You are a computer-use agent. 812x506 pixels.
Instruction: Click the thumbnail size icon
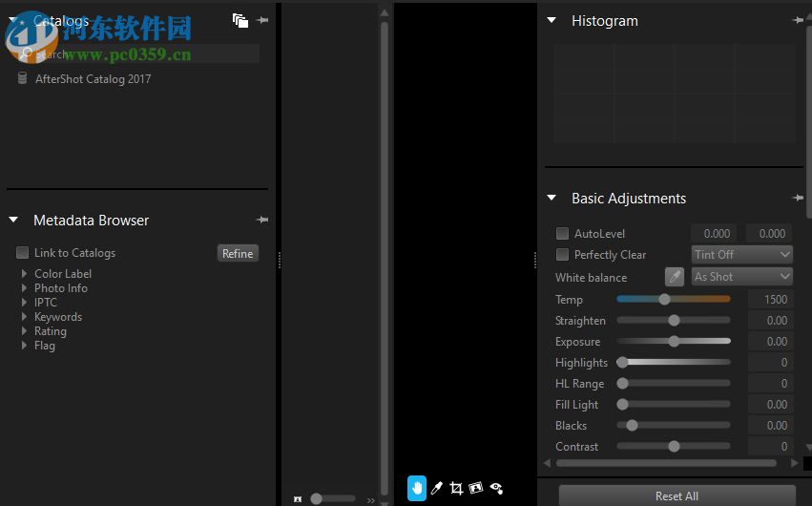pyautogui.click(x=298, y=499)
